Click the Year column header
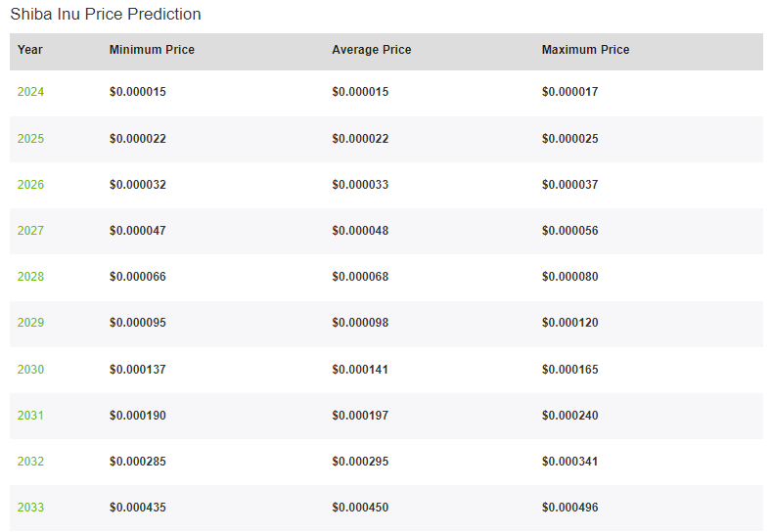Image resolution: width=772 pixels, height=532 pixels. tap(30, 50)
